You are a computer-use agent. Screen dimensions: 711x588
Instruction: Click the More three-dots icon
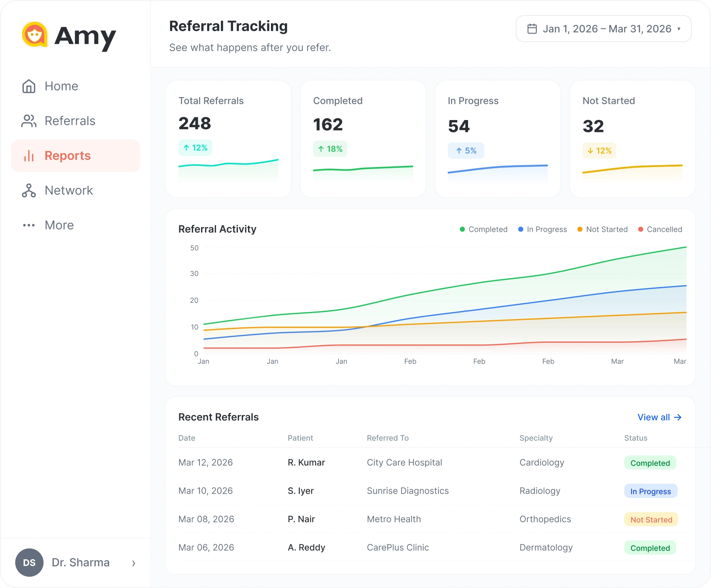point(29,225)
